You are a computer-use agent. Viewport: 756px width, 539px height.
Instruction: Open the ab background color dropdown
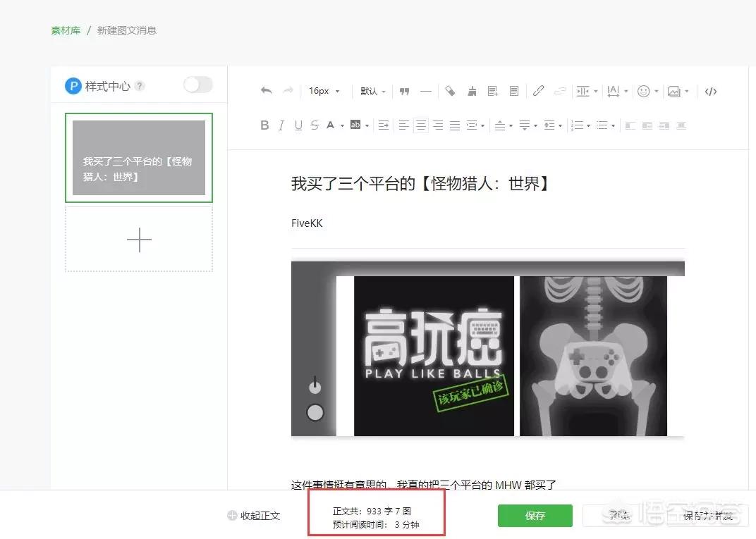tap(359, 125)
